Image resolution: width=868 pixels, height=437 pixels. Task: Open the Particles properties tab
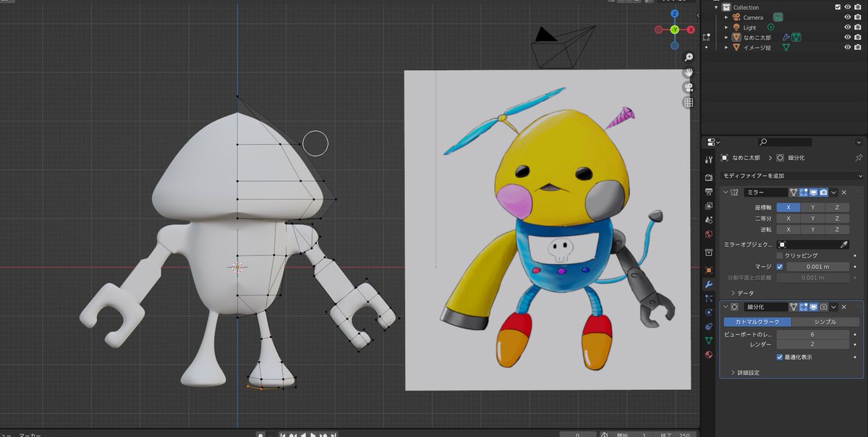709,298
